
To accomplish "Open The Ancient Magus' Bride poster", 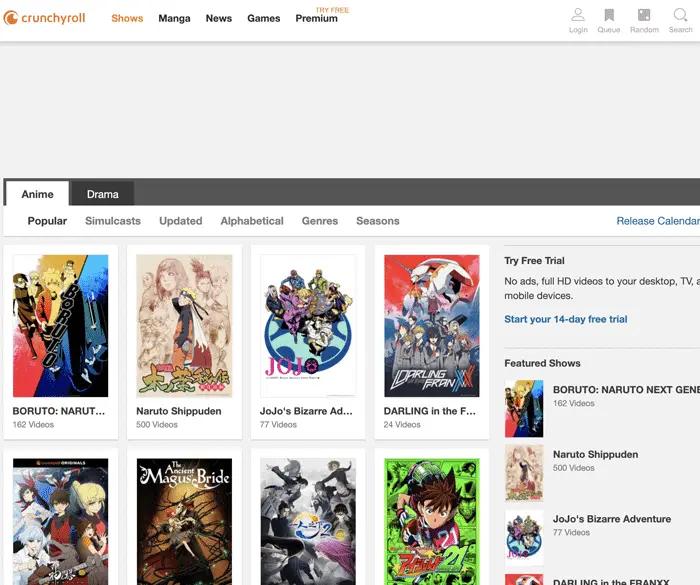I will (x=184, y=522).
